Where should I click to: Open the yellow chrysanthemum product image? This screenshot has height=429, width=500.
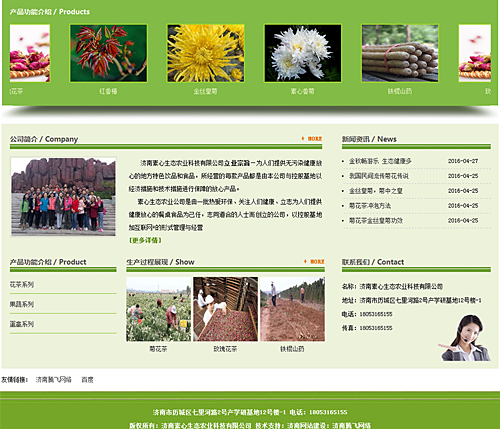(206, 53)
